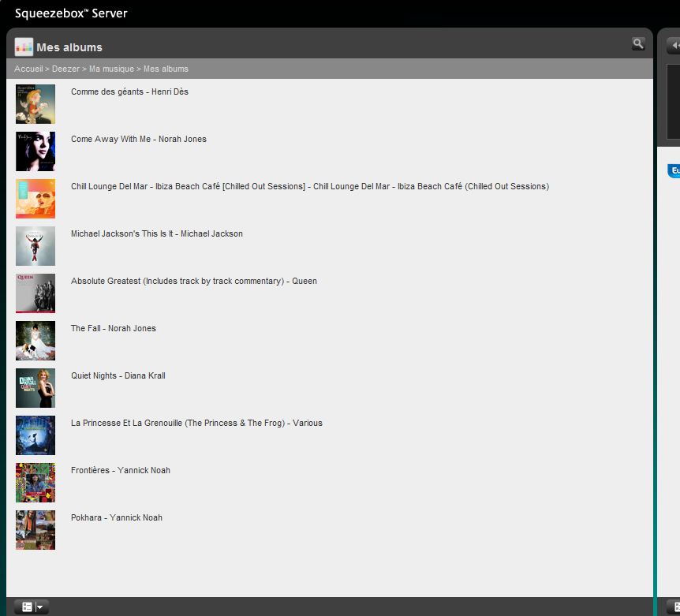Open the Chill Lounge Del Mar album thumbnail
This screenshot has width=680, height=616.
[x=35, y=199]
